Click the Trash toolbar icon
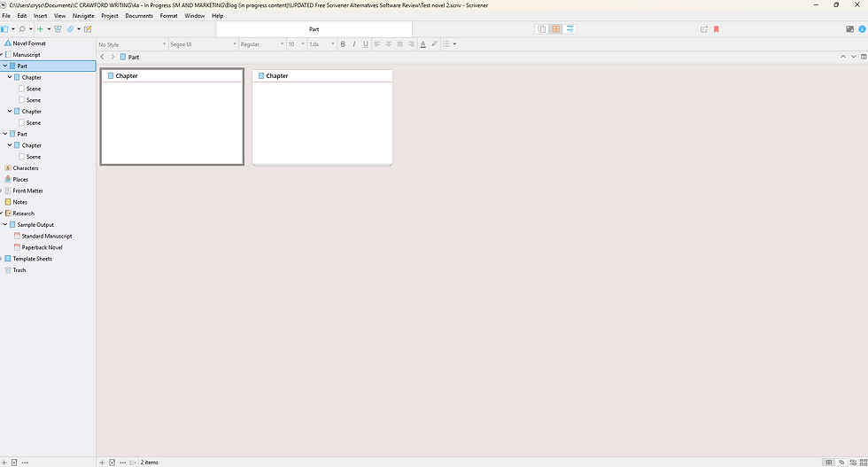This screenshot has width=868, height=467. pos(58,29)
